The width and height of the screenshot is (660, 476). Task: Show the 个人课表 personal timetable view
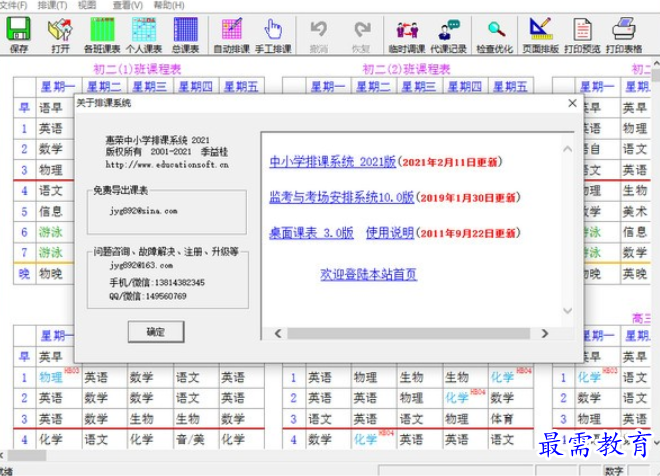[x=144, y=35]
